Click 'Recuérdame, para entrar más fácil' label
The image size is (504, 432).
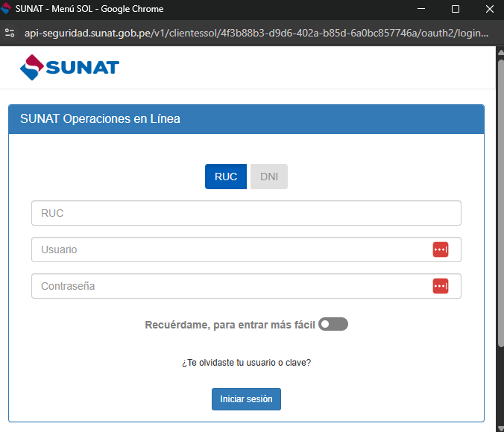coord(230,325)
